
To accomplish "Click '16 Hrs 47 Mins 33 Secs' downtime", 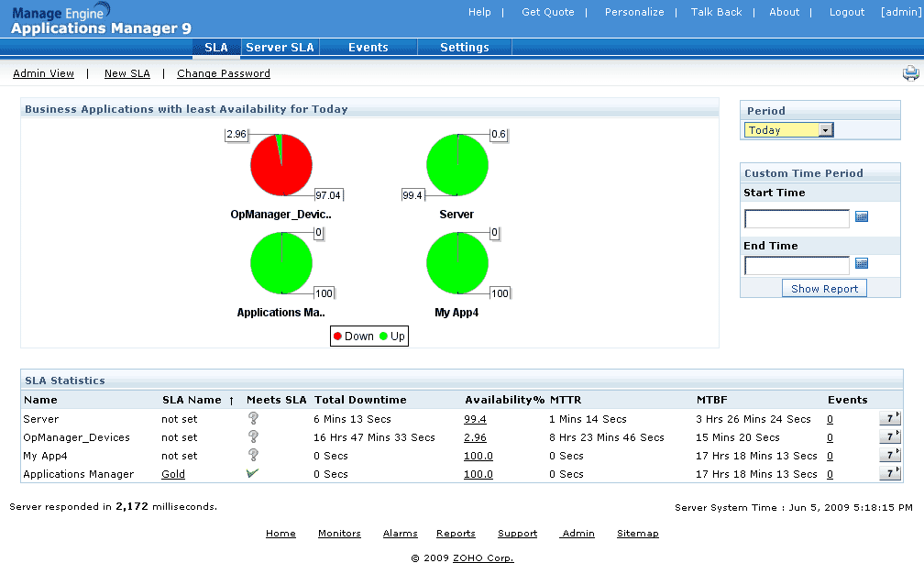I will click(x=374, y=437).
